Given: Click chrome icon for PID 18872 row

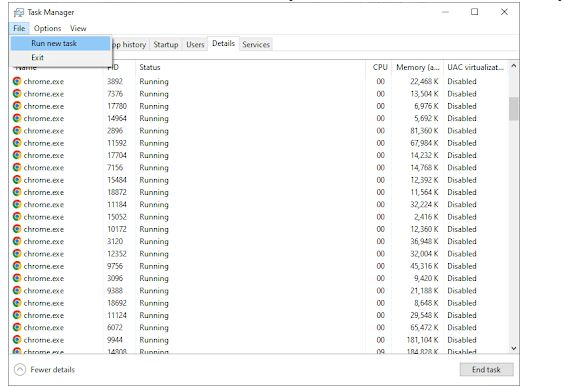Looking at the screenshot, I should pyautogui.click(x=17, y=192).
